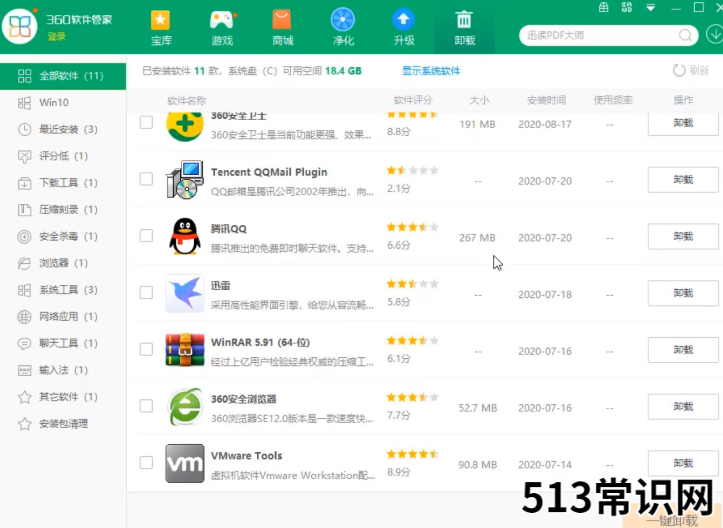723x528 pixels.
Task: Click the 腾讯QQ penguin icon
Action: pyautogui.click(x=185, y=236)
